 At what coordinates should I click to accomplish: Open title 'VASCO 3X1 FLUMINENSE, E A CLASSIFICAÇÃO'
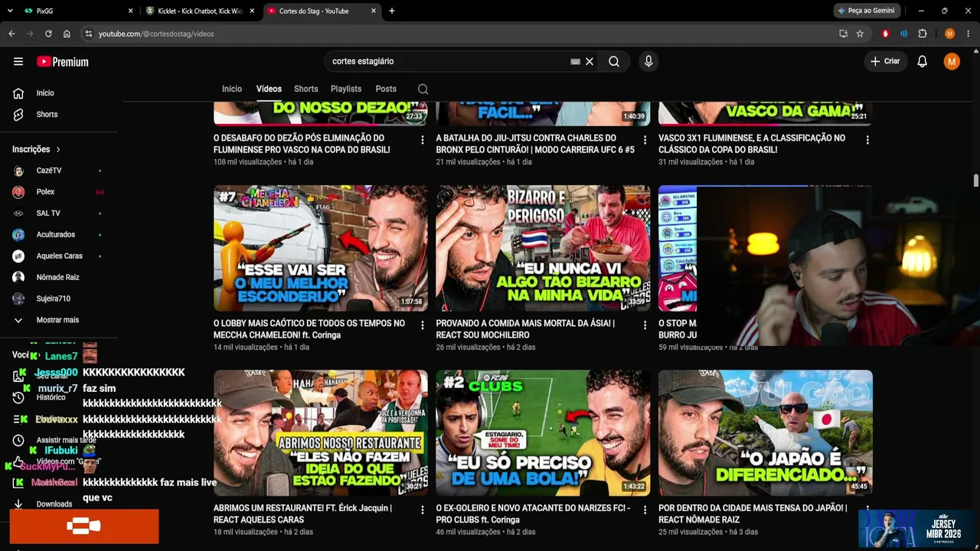pyautogui.click(x=752, y=144)
